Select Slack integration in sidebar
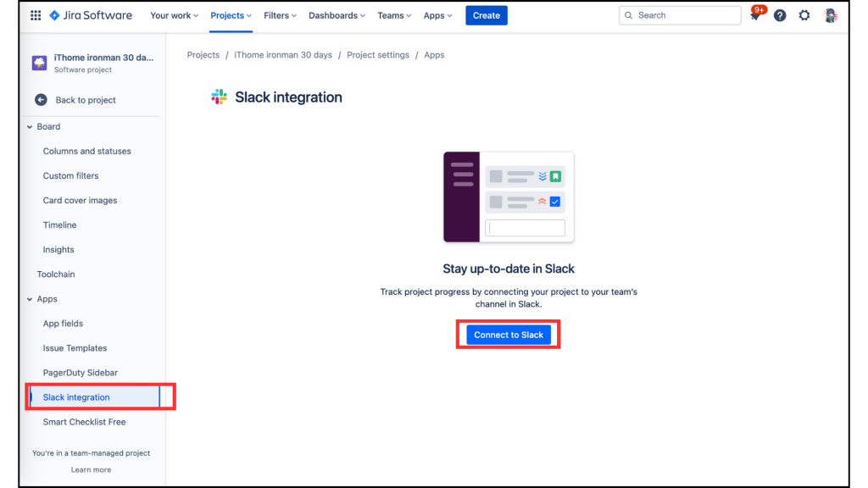868x488 pixels. tap(94, 397)
